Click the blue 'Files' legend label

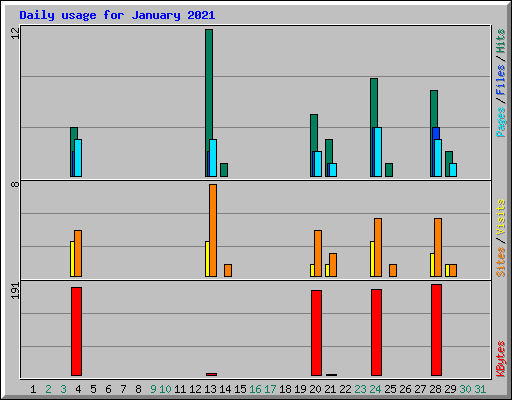pos(500,80)
